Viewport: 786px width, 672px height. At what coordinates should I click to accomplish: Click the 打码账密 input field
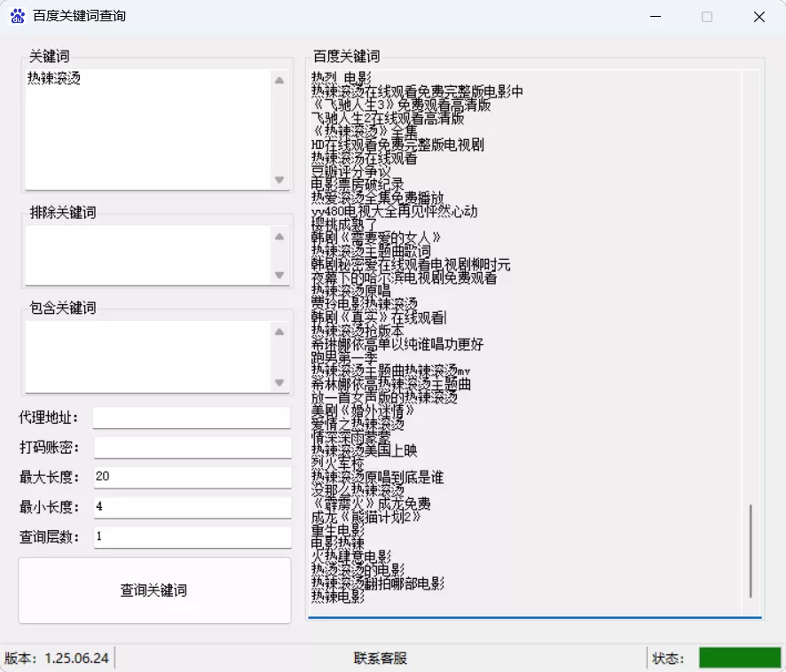pyautogui.click(x=192, y=447)
